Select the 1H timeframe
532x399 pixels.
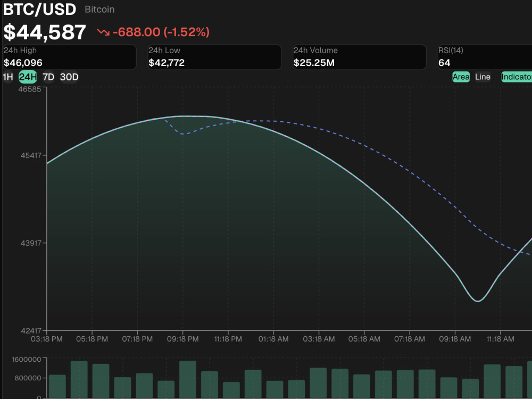point(8,77)
